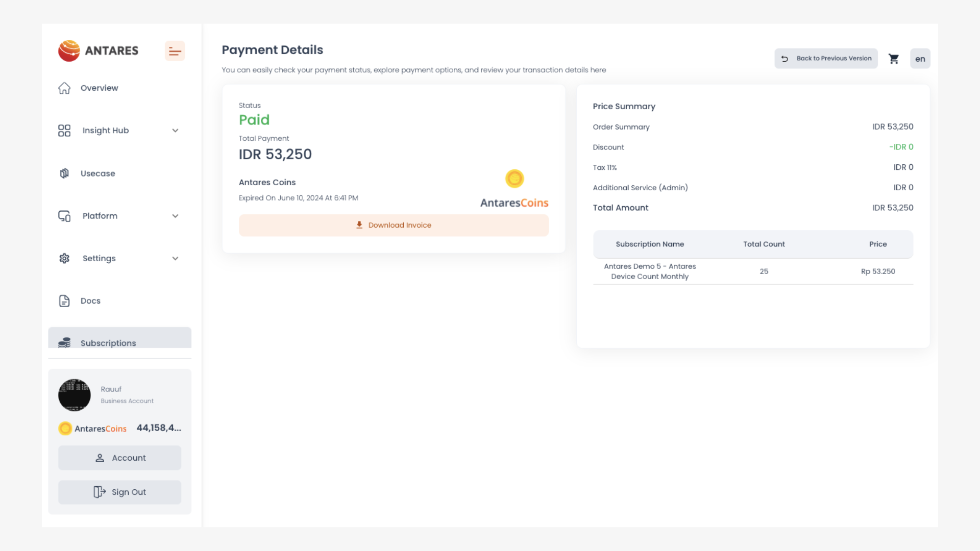This screenshot has height=551, width=980.
Task: Expand the Insight Hub chevron
Action: (x=175, y=131)
